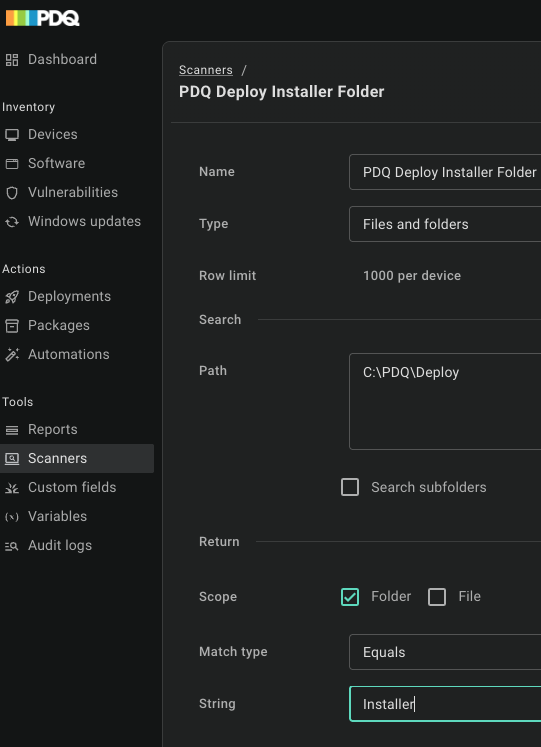Click the PDQ Deploy Installer Folder heading

pos(281,91)
